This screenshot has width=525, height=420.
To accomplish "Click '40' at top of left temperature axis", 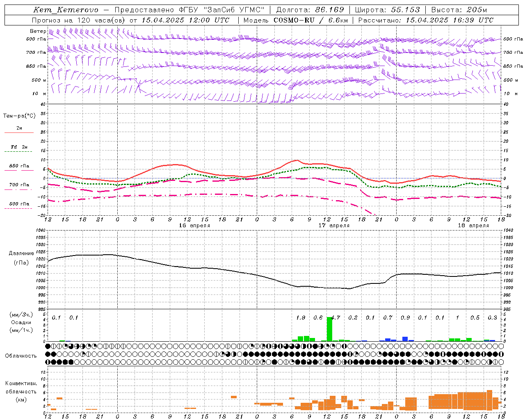I will [x=43, y=104].
